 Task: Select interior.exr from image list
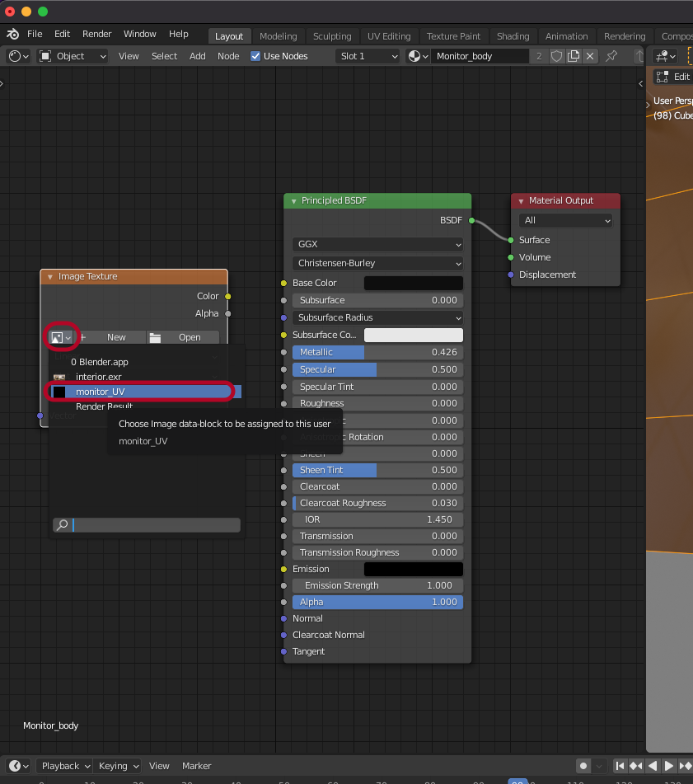(147, 377)
